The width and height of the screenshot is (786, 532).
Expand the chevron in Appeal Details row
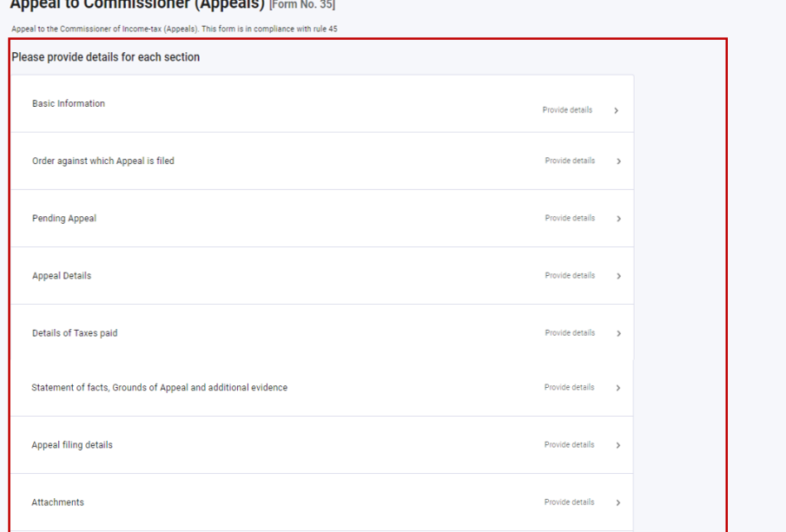[618, 275]
